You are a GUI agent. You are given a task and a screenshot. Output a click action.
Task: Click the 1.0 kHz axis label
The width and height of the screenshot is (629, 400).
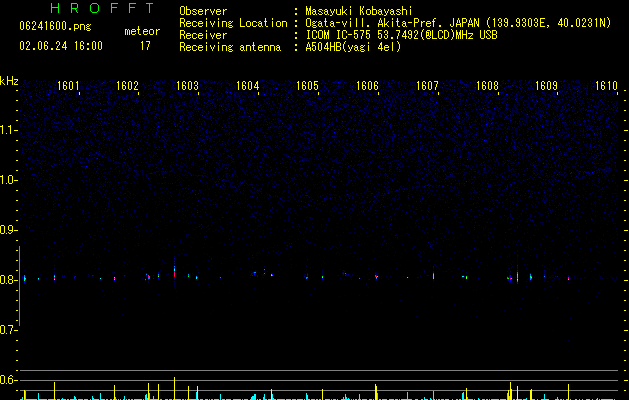point(8,180)
